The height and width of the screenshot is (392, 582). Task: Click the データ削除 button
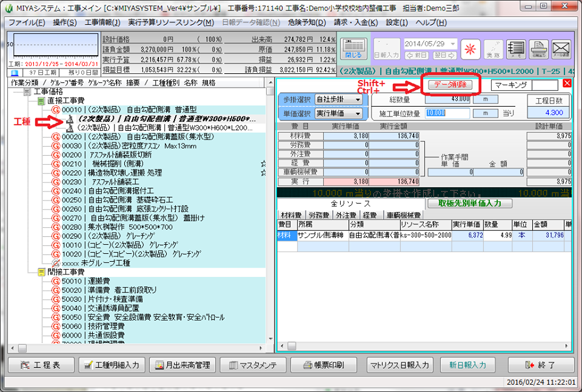pyautogui.click(x=450, y=85)
